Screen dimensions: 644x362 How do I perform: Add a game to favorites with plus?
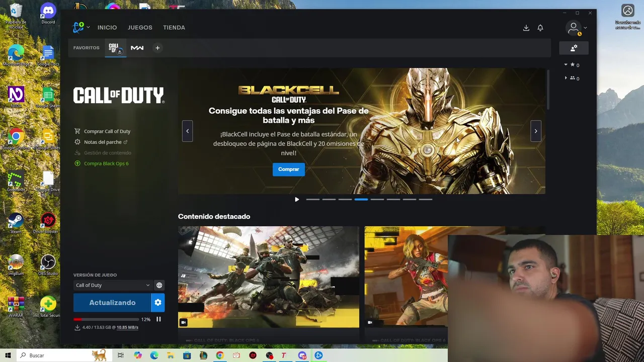[157, 48]
